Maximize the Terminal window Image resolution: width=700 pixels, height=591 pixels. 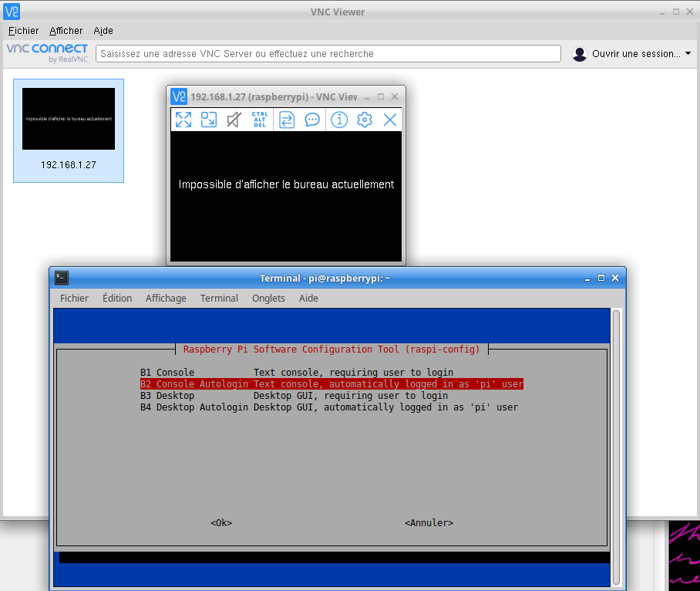pyautogui.click(x=601, y=278)
